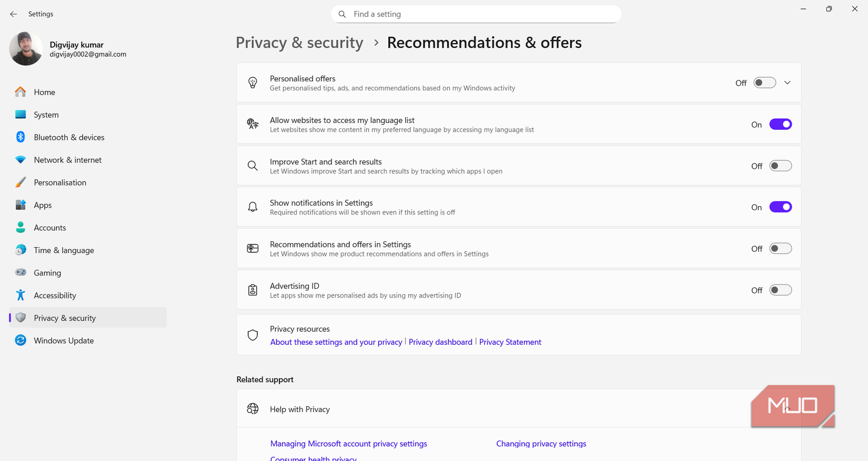The width and height of the screenshot is (868, 461).
Task: Click the Personalisation paintbrush icon
Action: 20,182
